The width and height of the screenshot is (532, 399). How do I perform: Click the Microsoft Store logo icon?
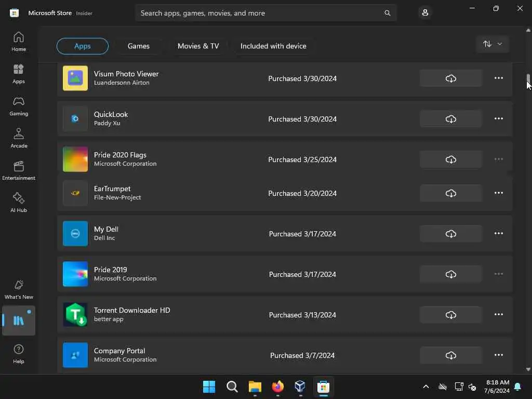click(x=14, y=13)
